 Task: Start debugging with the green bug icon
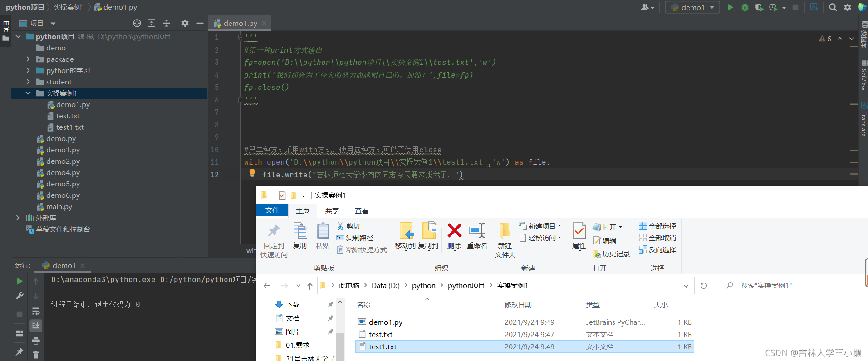pos(745,7)
